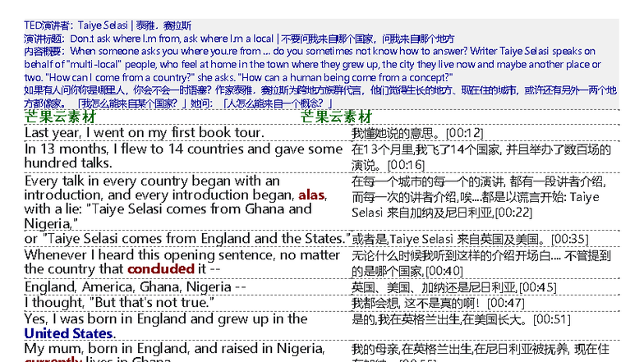Click the right green "芒果云素材" heading
The height and width of the screenshot is (362, 644).
(x=336, y=117)
